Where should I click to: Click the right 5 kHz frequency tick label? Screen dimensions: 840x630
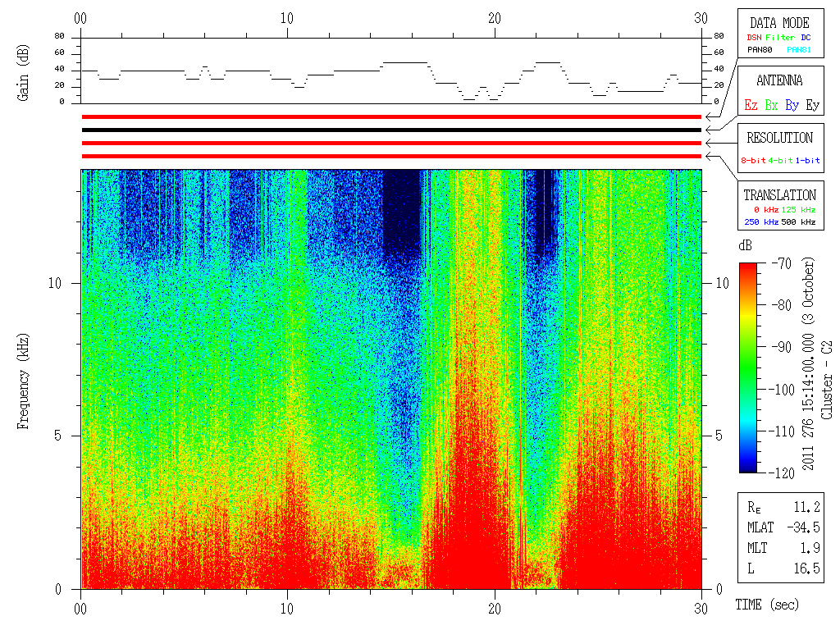(719, 436)
